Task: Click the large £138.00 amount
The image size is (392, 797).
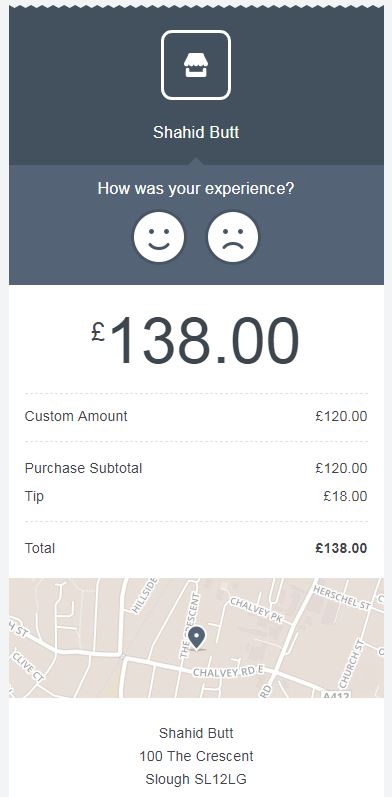Action: [x=196, y=341]
